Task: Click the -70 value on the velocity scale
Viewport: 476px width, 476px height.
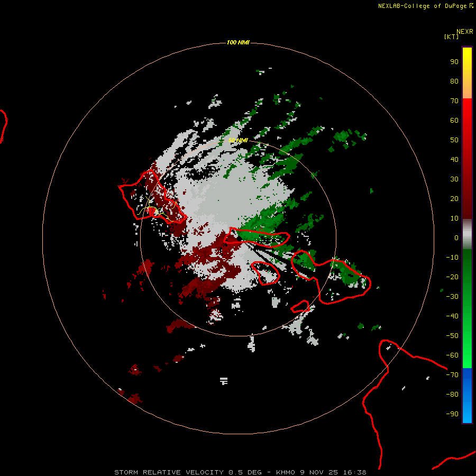Action: pyautogui.click(x=452, y=375)
